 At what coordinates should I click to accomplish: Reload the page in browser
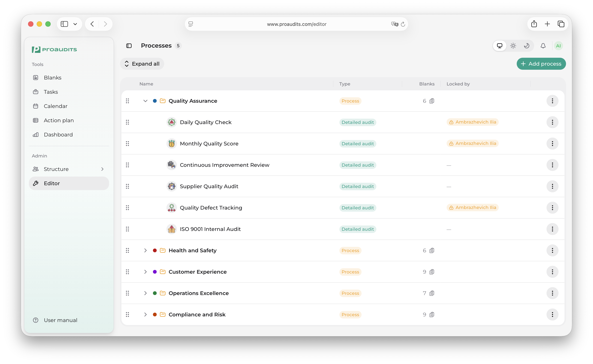[x=403, y=24]
